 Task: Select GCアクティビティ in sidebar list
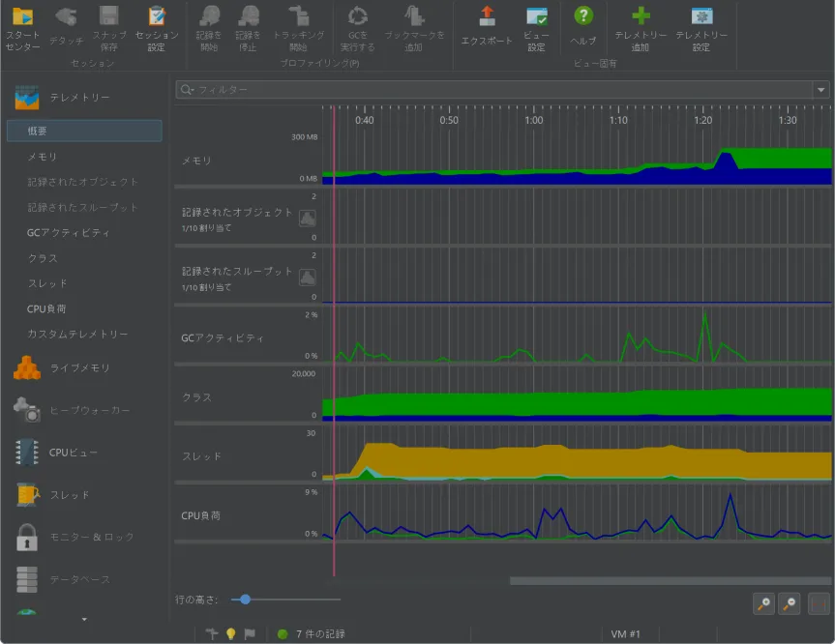68,233
